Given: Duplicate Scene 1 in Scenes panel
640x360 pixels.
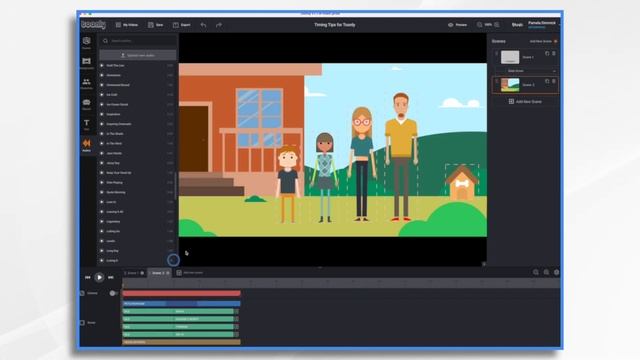Looking at the screenshot, I should (x=547, y=53).
